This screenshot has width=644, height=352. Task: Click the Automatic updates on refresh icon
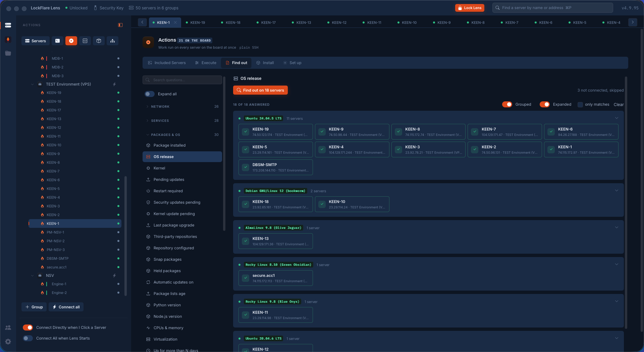(148, 282)
